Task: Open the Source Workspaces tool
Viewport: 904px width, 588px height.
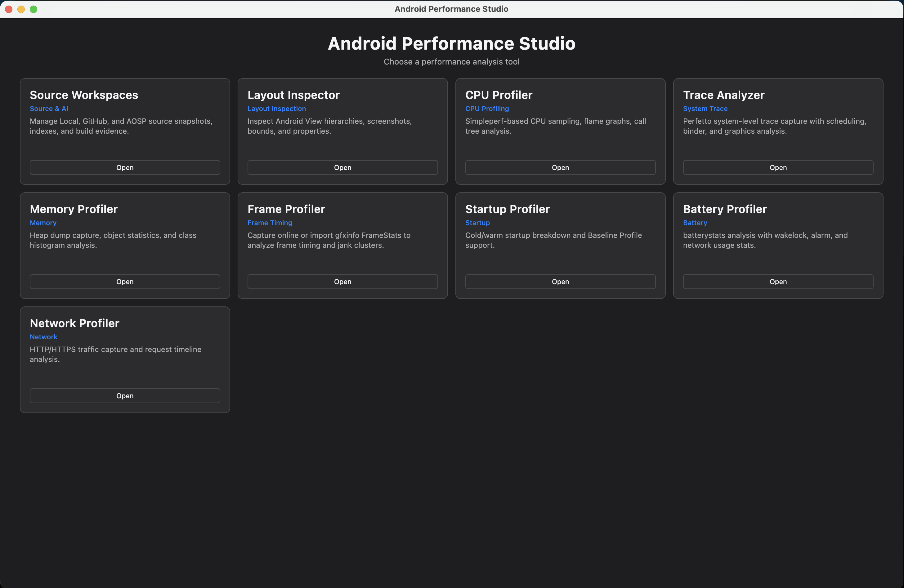Action: (125, 167)
